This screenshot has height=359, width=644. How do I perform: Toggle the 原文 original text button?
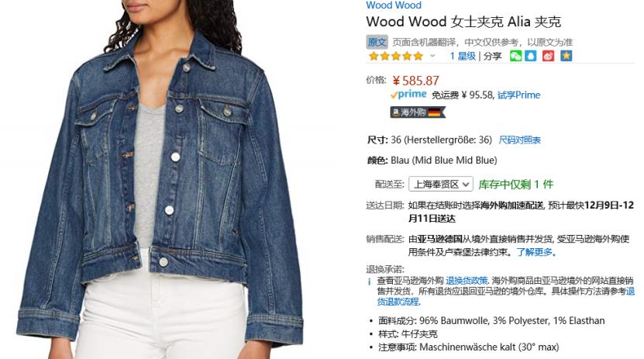coord(377,42)
